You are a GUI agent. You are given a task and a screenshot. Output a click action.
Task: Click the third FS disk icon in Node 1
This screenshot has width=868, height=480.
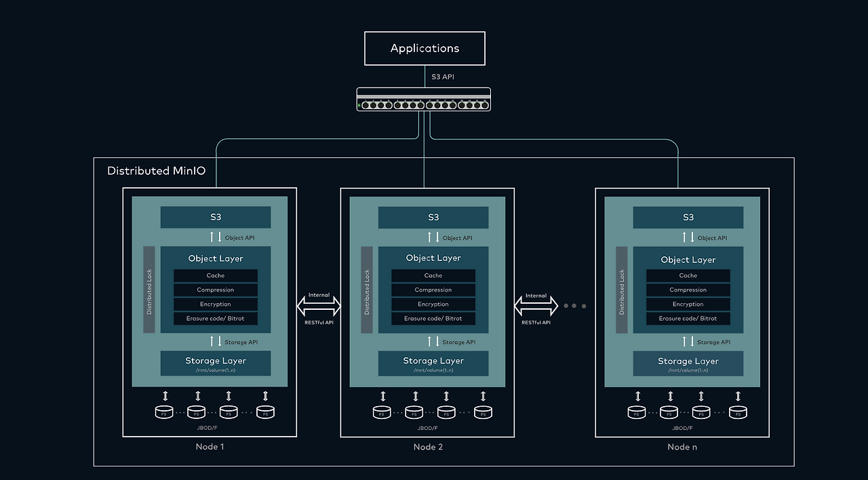click(229, 412)
